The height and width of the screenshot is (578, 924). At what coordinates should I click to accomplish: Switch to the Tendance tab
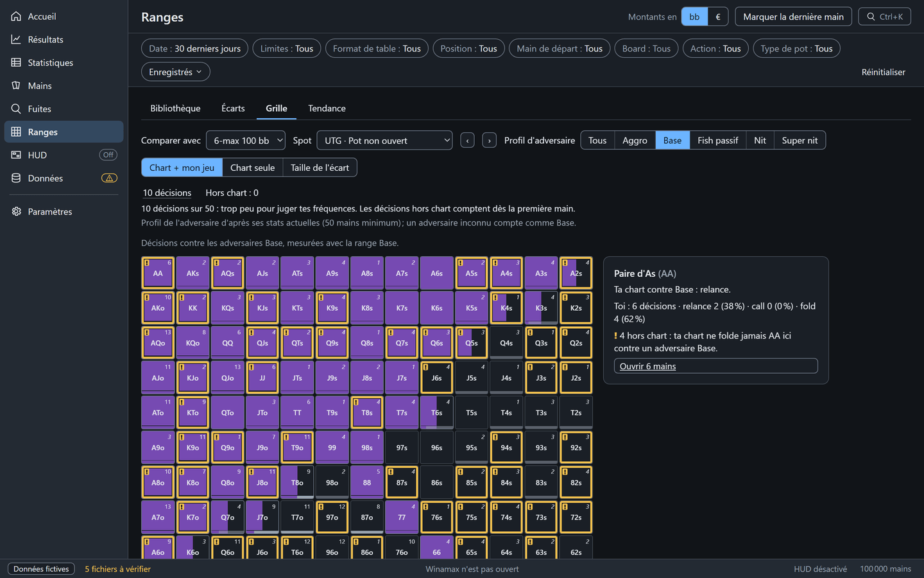[327, 108]
